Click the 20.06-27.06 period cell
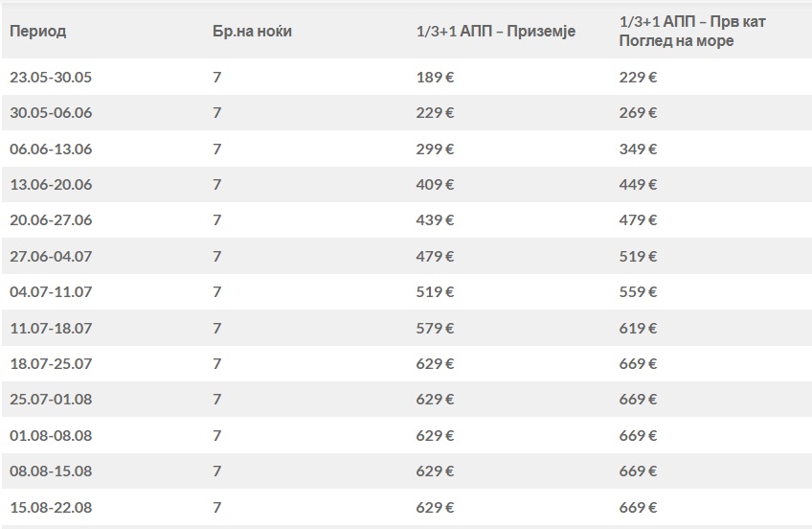Image resolution: width=812 pixels, height=529 pixels. [51, 219]
